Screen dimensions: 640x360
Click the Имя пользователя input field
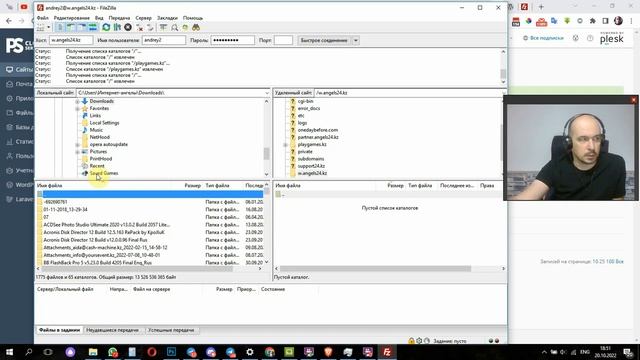[164, 40]
